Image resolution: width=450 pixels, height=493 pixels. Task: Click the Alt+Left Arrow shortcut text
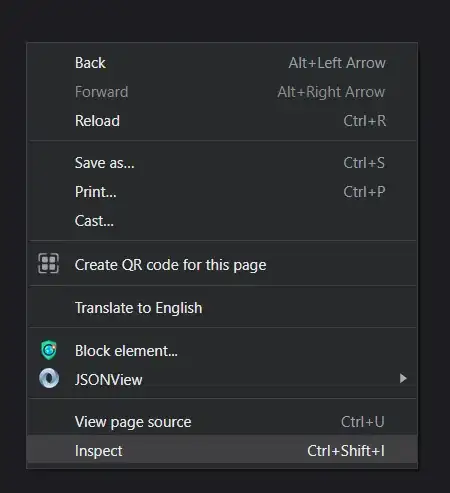pyautogui.click(x=337, y=63)
